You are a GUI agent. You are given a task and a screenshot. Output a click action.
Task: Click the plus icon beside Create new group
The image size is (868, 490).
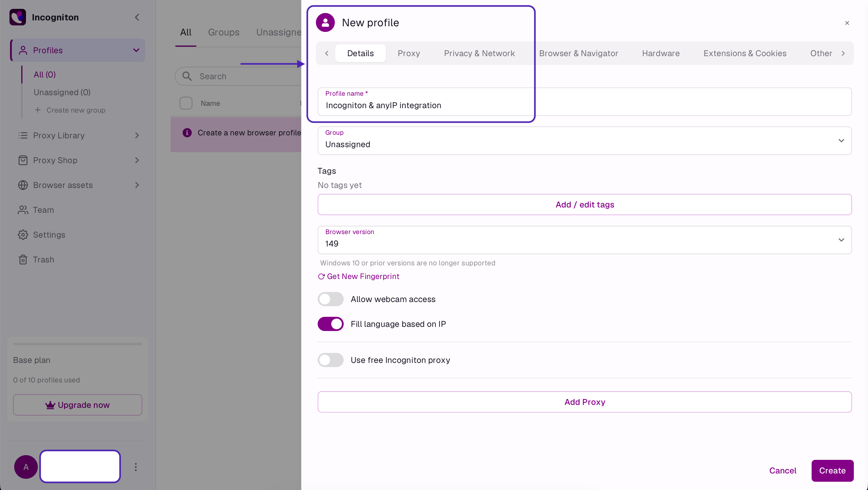[x=38, y=110]
